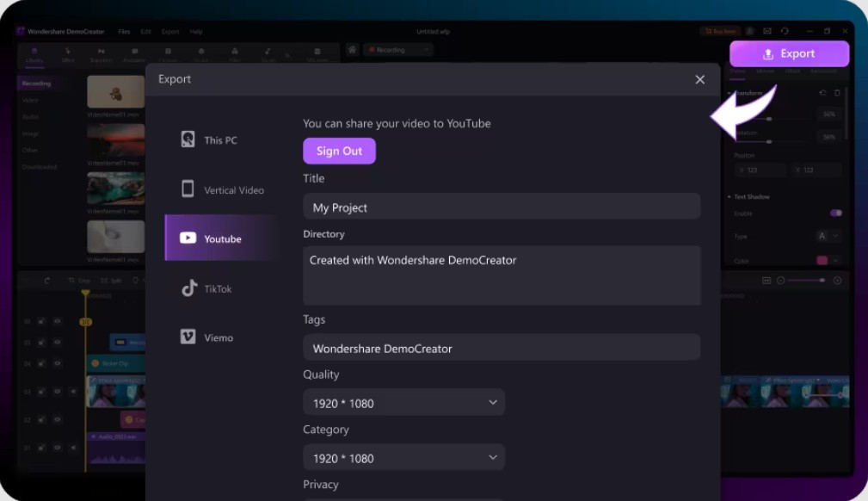Open the user account icon
This screenshot has width=868, height=501.
(749, 31)
